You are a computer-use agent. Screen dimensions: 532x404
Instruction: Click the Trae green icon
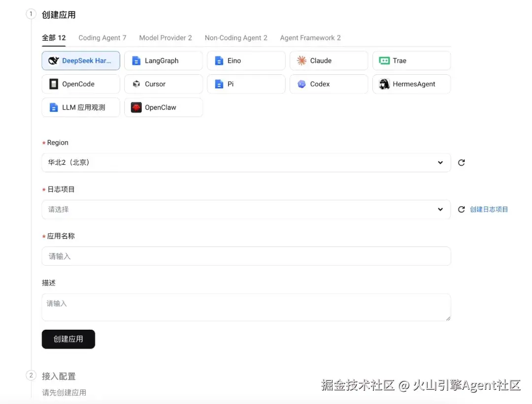pyautogui.click(x=384, y=61)
